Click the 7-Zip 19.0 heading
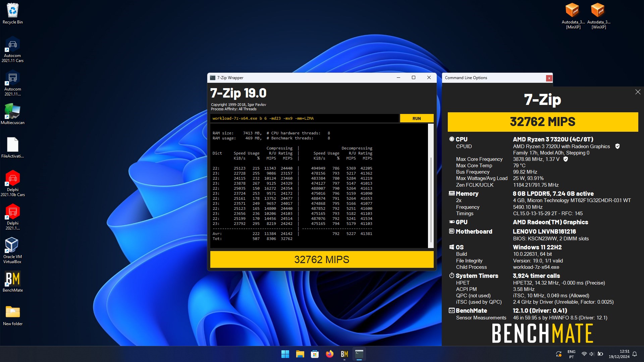This screenshot has width=644, height=362. [238, 93]
